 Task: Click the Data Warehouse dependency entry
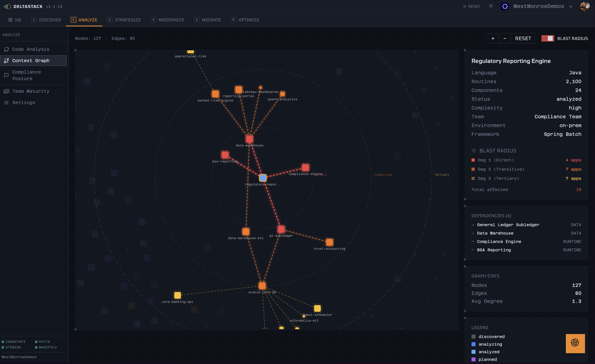(x=495, y=233)
